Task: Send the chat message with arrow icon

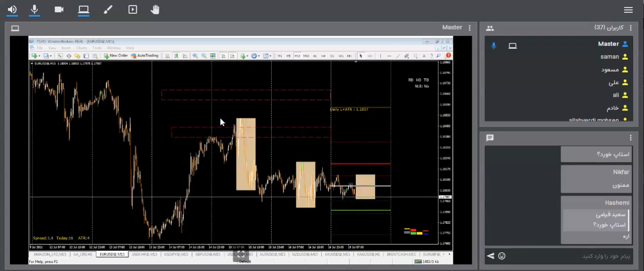Action: pos(491,256)
